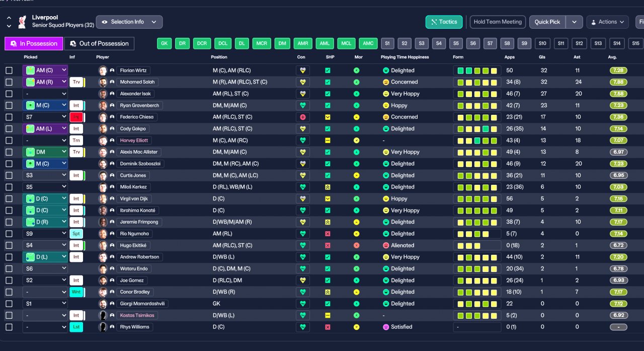
Task: Click the sharpness icon for Kostas Tsimikas
Action: click(x=328, y=315)
